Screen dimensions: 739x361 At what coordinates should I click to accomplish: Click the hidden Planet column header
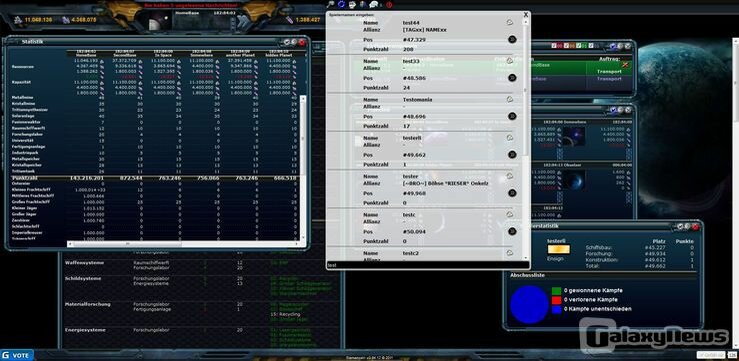(278, 52)
